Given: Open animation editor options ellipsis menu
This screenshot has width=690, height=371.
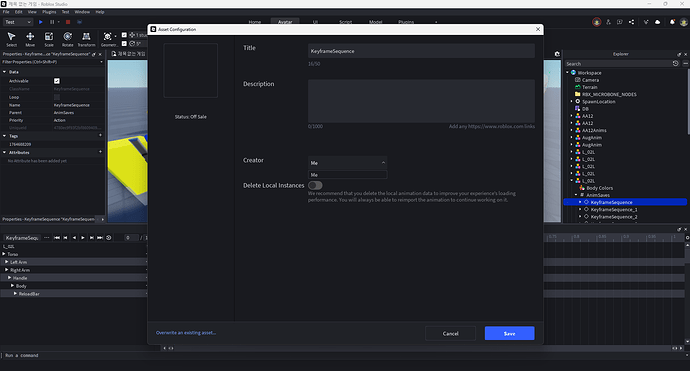Looking at the screenshot, I should pyautogui.click(x=47, y=238).
